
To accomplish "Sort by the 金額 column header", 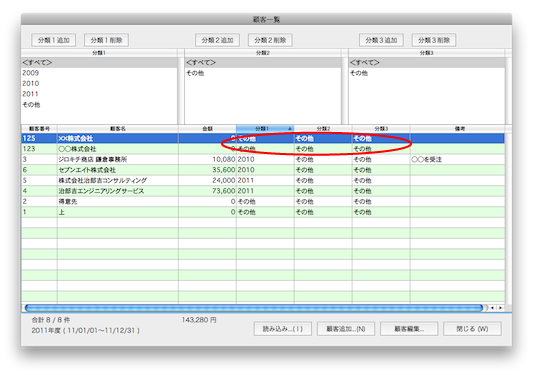I will 207,129.
